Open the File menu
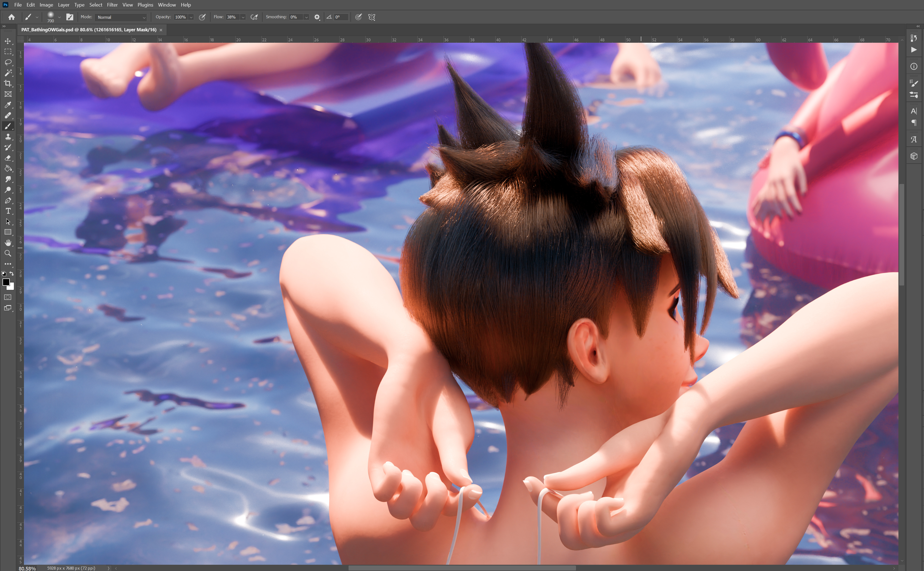The height and width of the screenshot is (571, 924). pyautogui.click(x=18, y=5)
